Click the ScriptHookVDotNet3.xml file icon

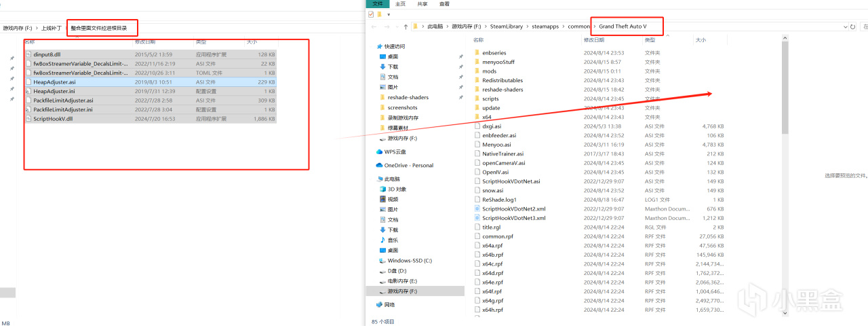(477, 218)
